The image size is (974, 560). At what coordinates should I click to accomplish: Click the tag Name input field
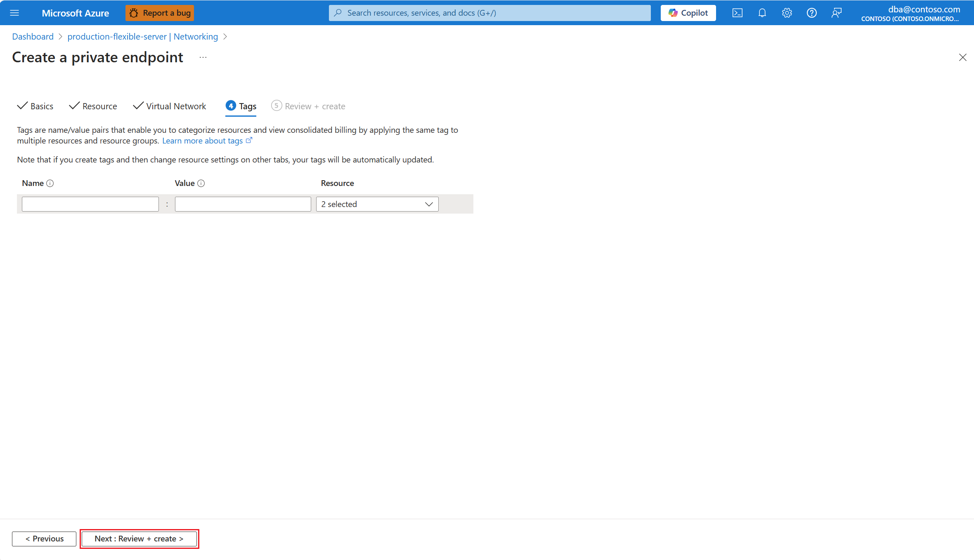coord(90,204)
